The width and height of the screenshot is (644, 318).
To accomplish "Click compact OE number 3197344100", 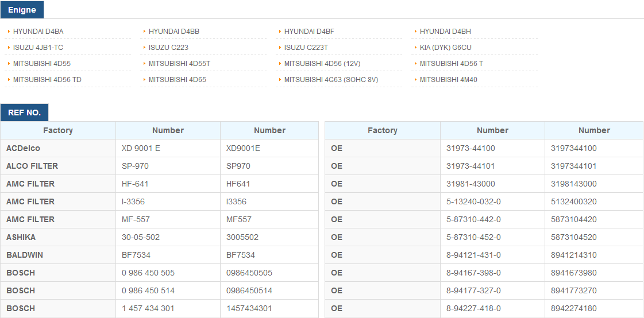I will coord(574,148).
